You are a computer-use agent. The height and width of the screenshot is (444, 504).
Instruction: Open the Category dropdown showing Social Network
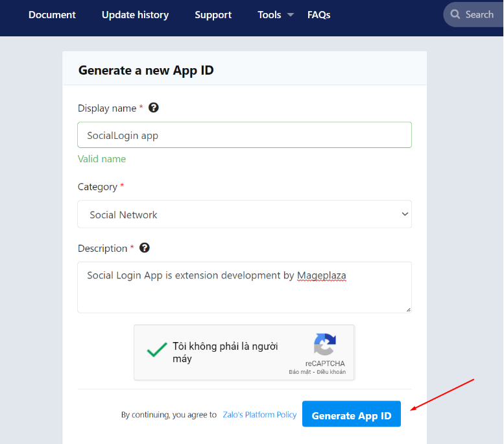pos(244,214)
